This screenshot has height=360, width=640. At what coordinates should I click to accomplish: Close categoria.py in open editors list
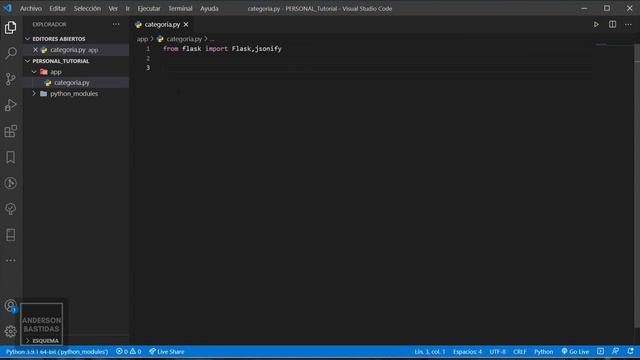click(x=36, y=50)
